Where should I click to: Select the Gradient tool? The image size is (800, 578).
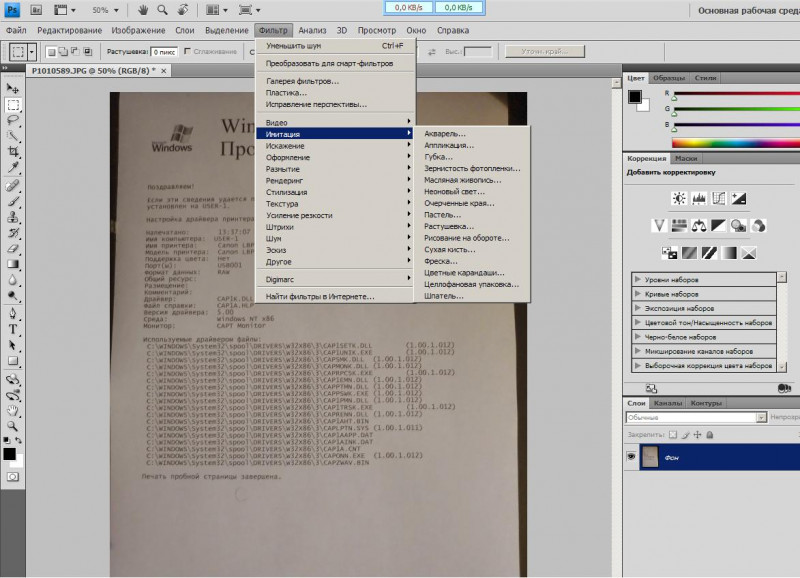13,264
